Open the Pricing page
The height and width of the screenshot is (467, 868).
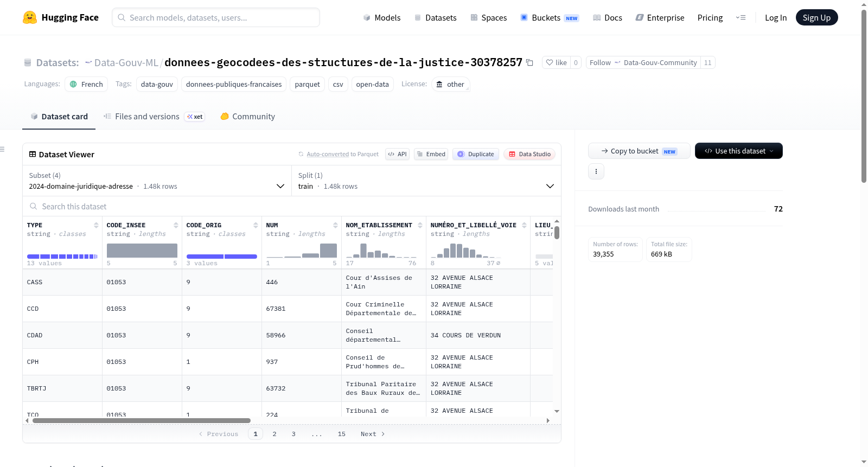click(x=710, y=17)
